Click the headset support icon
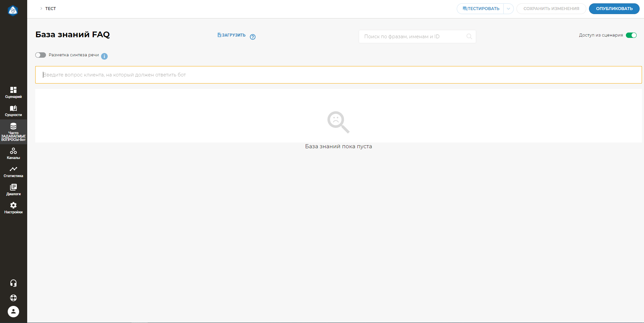 click(13, 283)
